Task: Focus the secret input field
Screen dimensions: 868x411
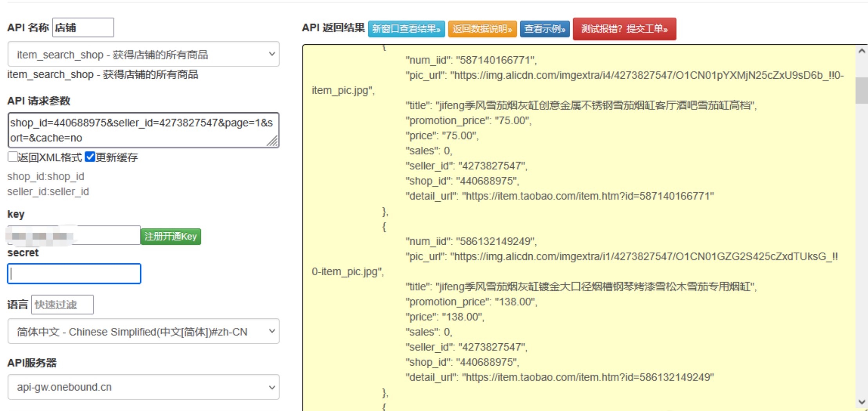Action: [x=74, y=274]
